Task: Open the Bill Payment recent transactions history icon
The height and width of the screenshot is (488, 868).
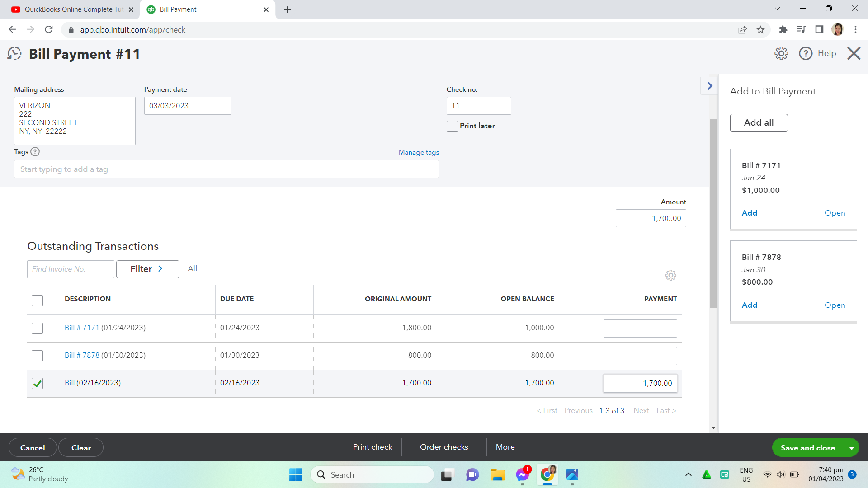Action: [14, 54]
